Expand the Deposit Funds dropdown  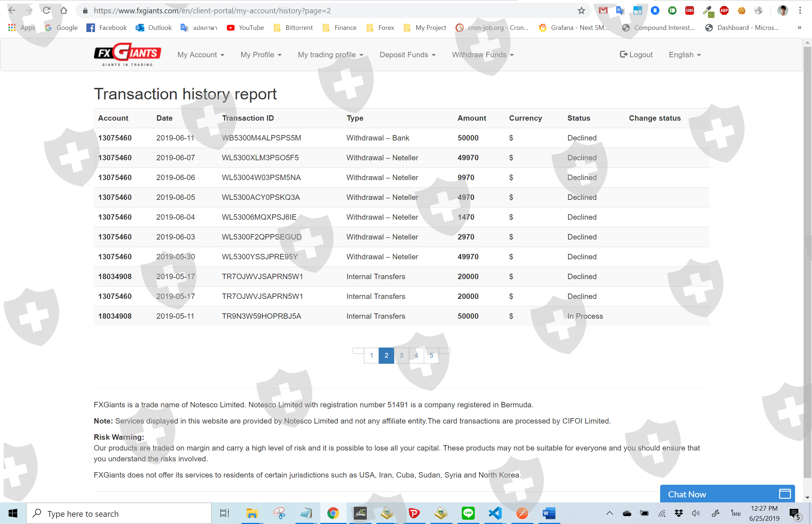[x=407, y=55]
